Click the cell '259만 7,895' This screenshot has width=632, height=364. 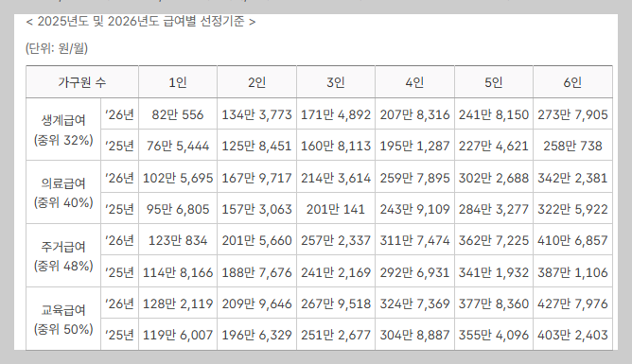414,178
